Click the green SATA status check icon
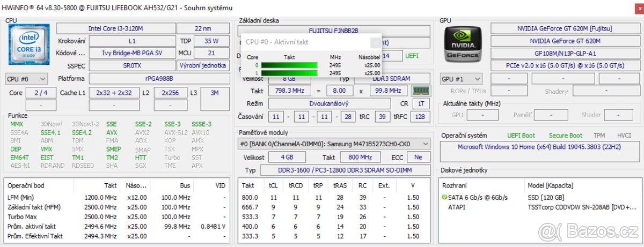This screenshot has width=644, height=247. pos(444,197)
